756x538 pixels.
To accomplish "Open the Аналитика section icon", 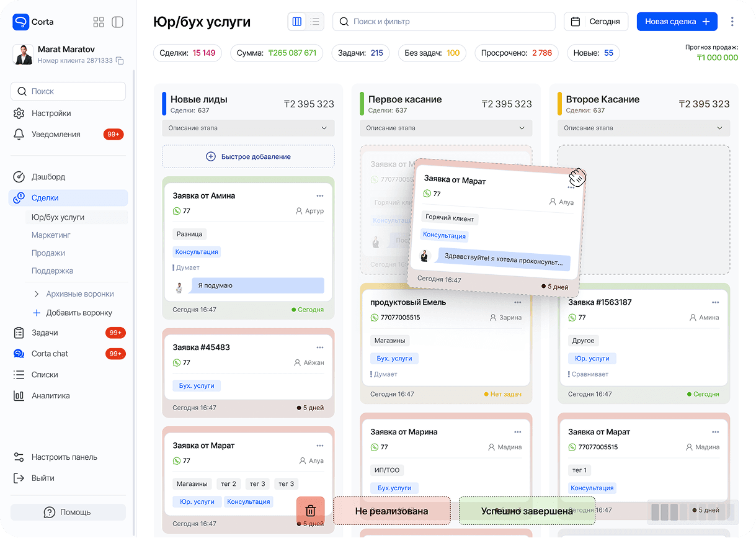I will click(x=19, y=395).
